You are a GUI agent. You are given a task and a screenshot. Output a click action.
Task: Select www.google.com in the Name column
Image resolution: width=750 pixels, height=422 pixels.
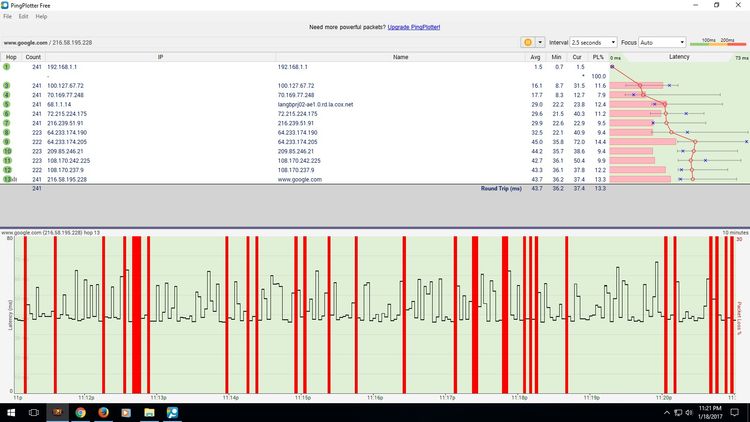tap(299, 179)
